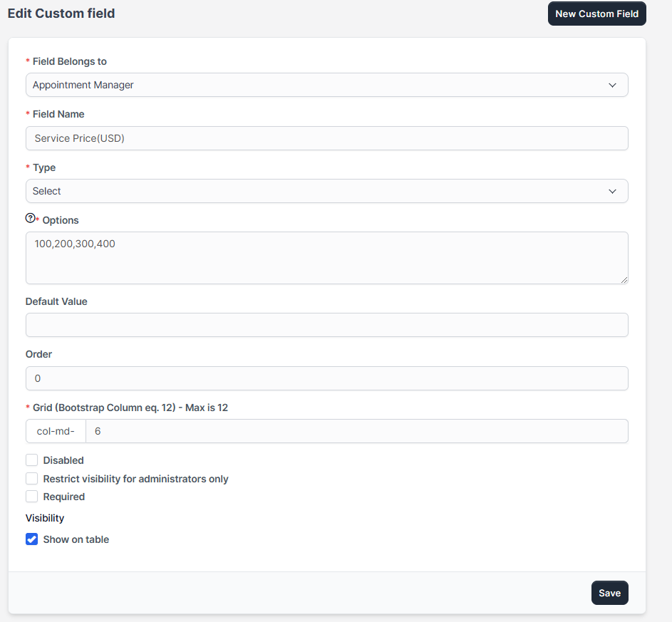Check the Required checkbox
Screen dimensions: 672x622
pos(31,497)
